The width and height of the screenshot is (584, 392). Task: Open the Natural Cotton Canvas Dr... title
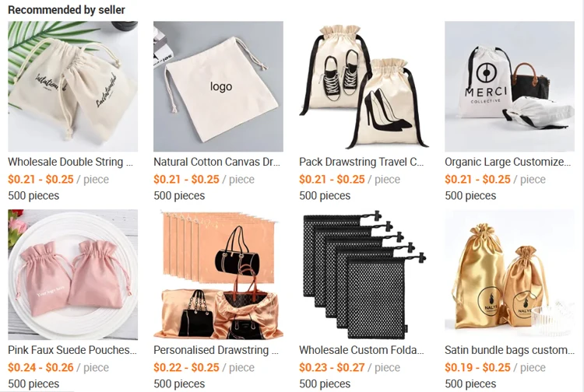216,162
